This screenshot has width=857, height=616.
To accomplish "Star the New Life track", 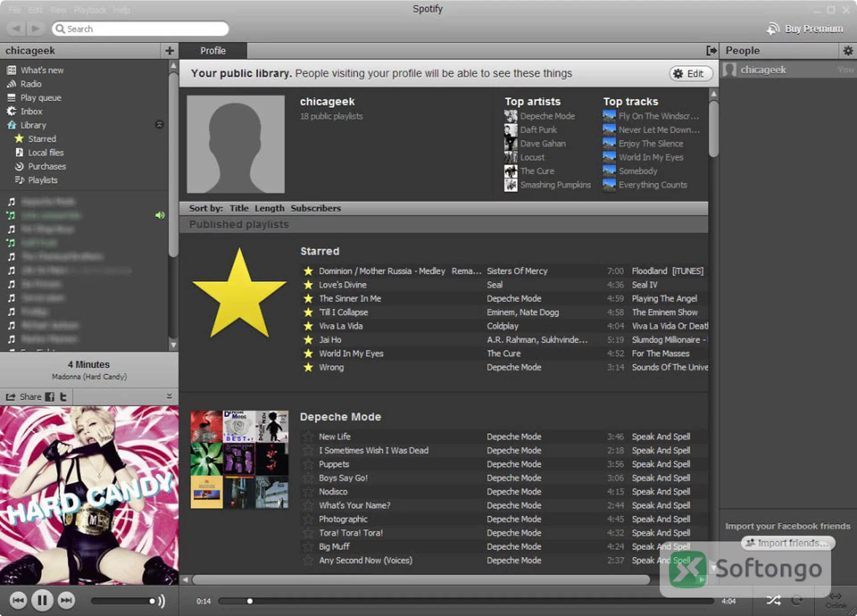I will (308, 437).
